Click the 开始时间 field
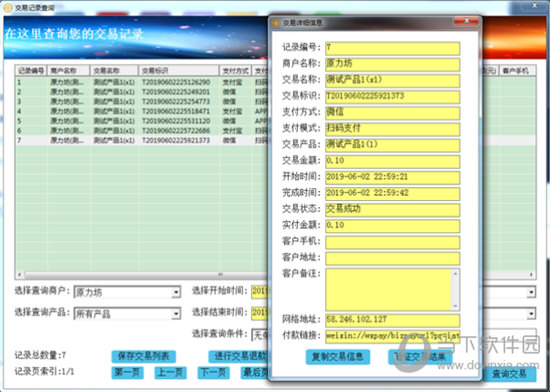Screen dimensions: 550x392 pos(393,177)
